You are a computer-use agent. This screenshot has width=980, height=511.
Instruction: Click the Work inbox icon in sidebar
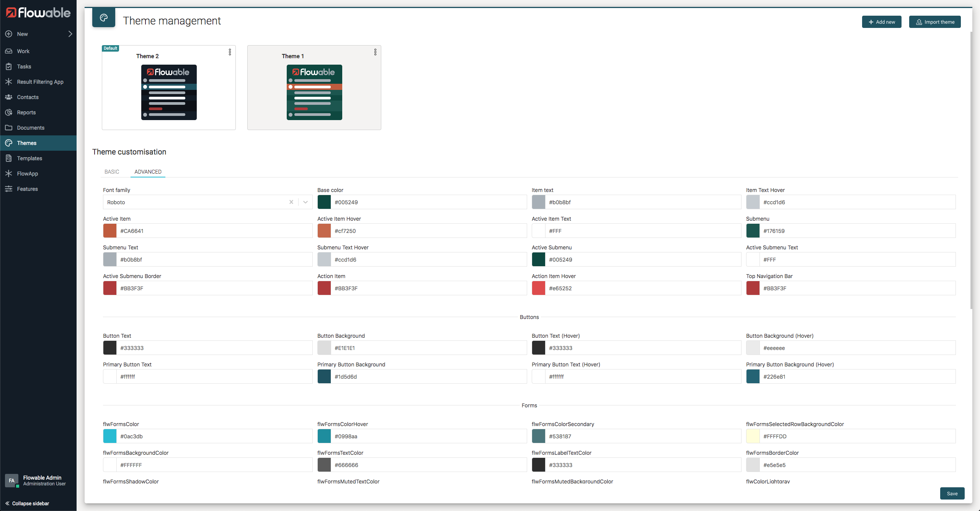(8, 51)
